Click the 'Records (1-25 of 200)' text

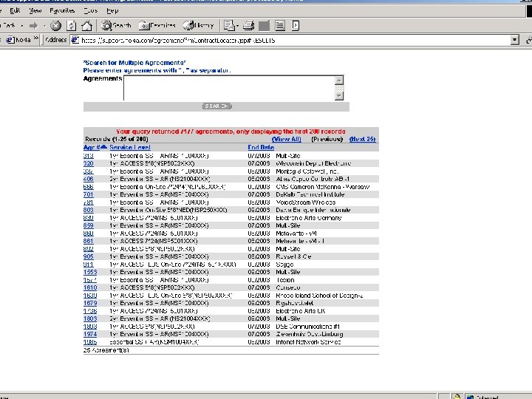point(117,139)
